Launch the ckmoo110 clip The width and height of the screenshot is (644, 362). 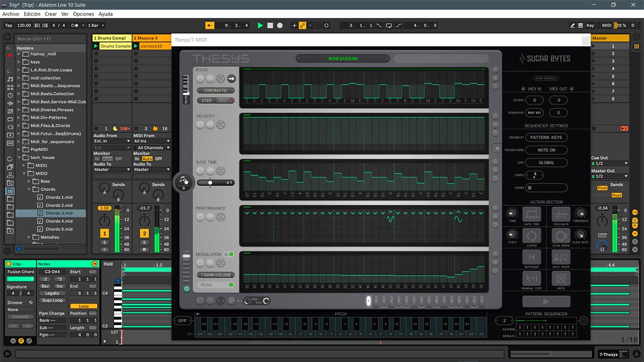136,46
